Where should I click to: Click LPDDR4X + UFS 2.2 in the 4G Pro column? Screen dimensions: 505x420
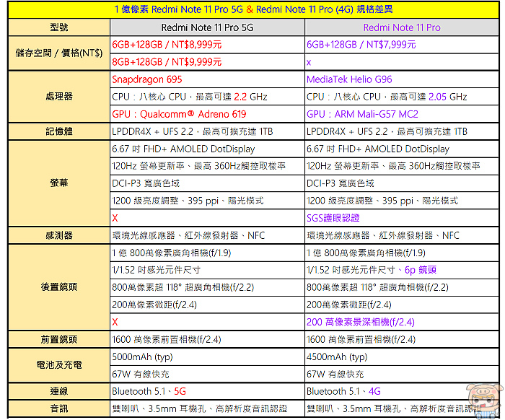[x=402, y=131]
